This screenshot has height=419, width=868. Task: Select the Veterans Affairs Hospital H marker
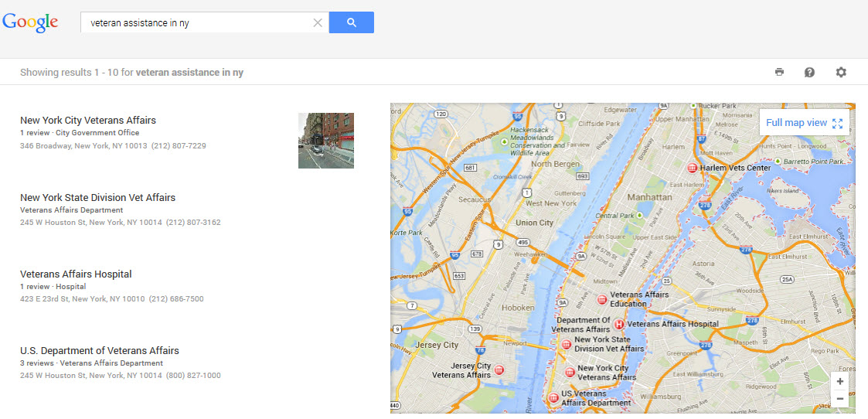pos(619,325)
